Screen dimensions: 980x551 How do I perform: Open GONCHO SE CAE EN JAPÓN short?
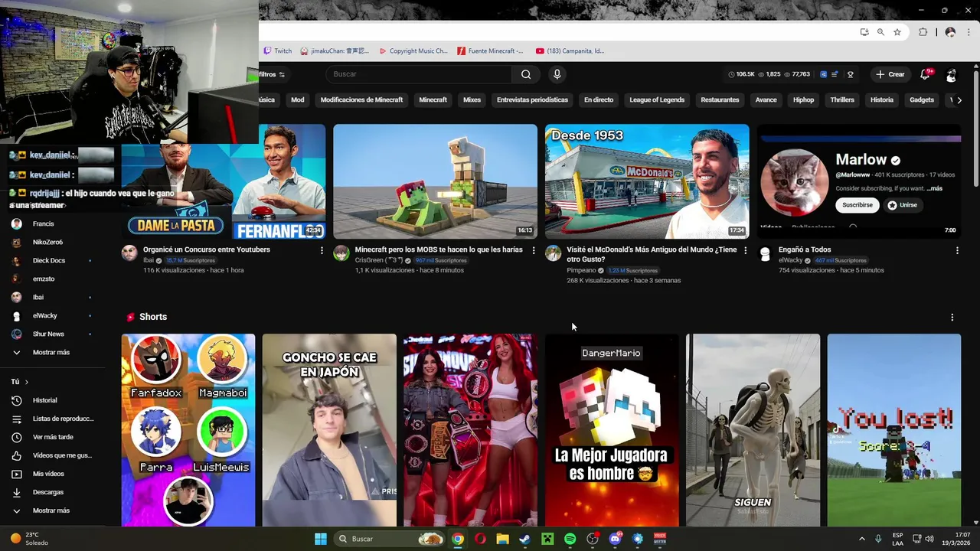[x=329, y=430]
